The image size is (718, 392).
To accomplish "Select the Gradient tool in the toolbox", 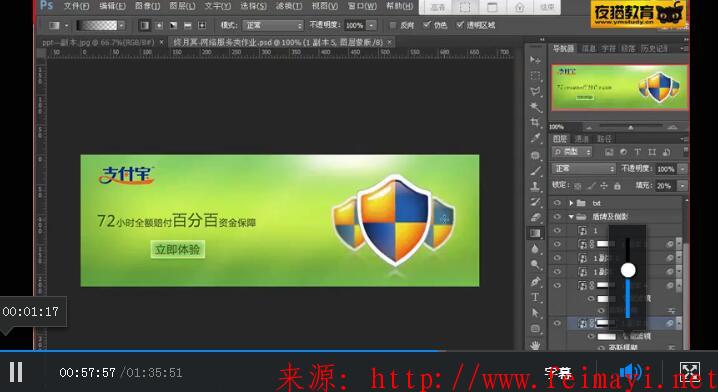I will [x=535, y=233].
